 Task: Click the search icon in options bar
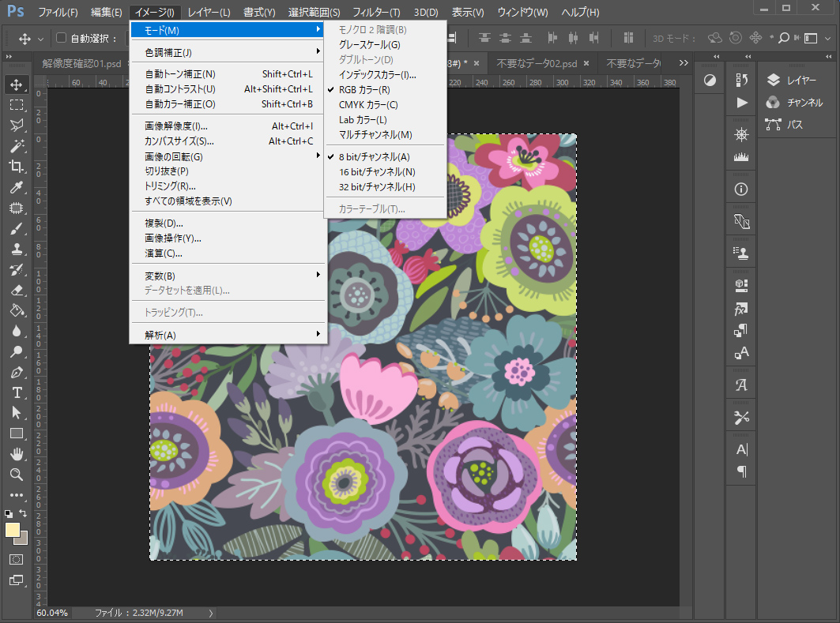(784, 38)
